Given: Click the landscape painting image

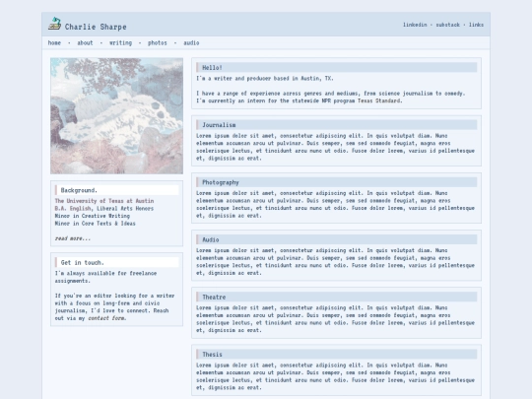Looking at the screenshot, I should [116, 115].
